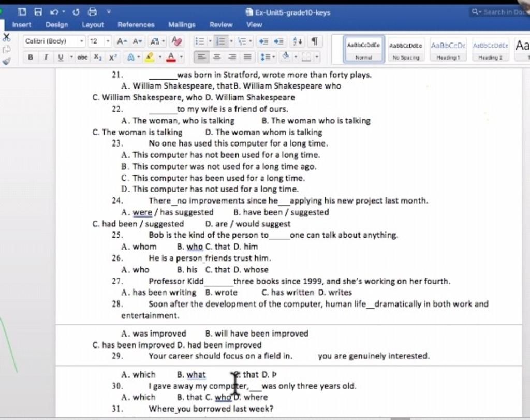Viewport: 530px width, 420px height.
Task: Switch to the Design tab
Action: (x=57, y=25)
